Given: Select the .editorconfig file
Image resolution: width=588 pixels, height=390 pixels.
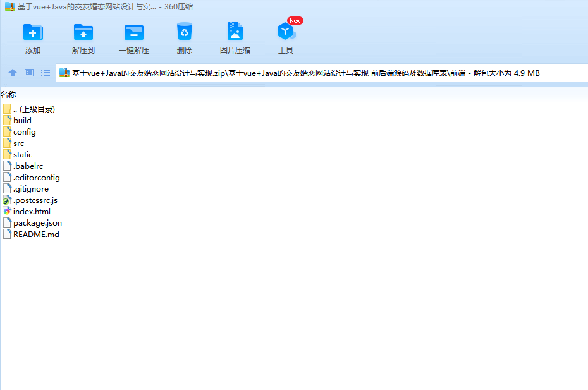Looking at the screenshot, I should [31, 178].
